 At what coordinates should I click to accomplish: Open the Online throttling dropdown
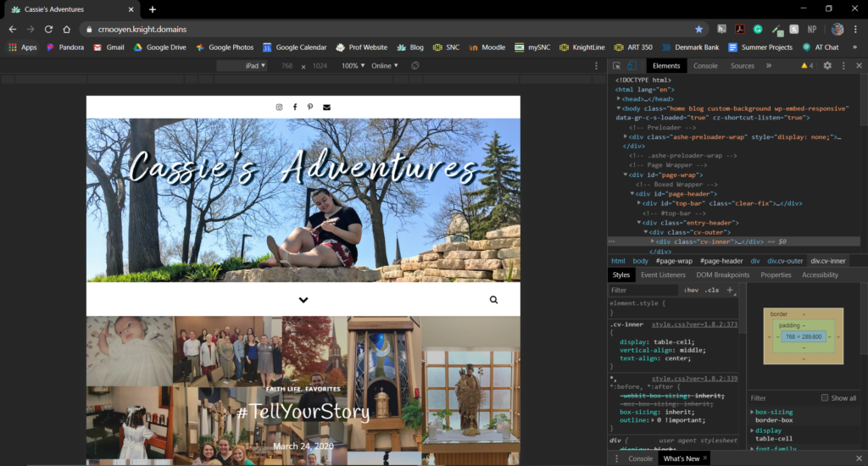pyautogui.click(x=384, y=65)
